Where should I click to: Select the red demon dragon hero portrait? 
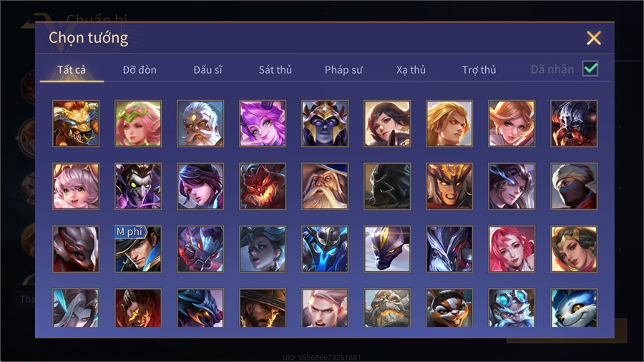click(263, 186)
